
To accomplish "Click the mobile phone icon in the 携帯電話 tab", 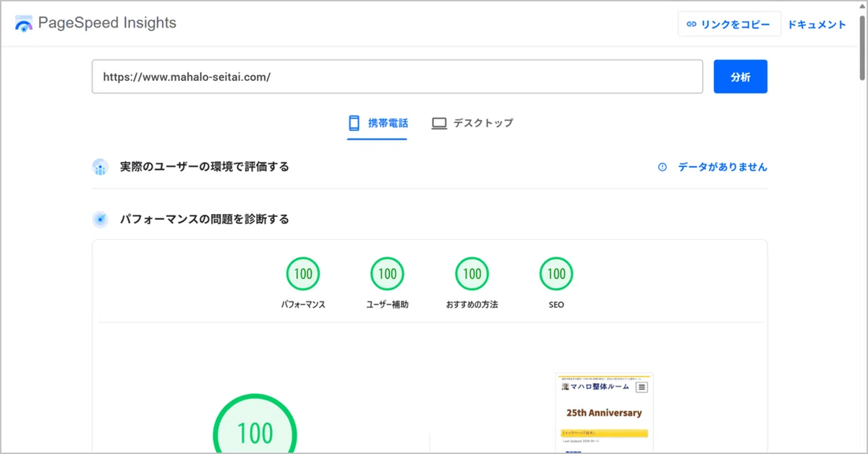I will (x=354, y=123).
